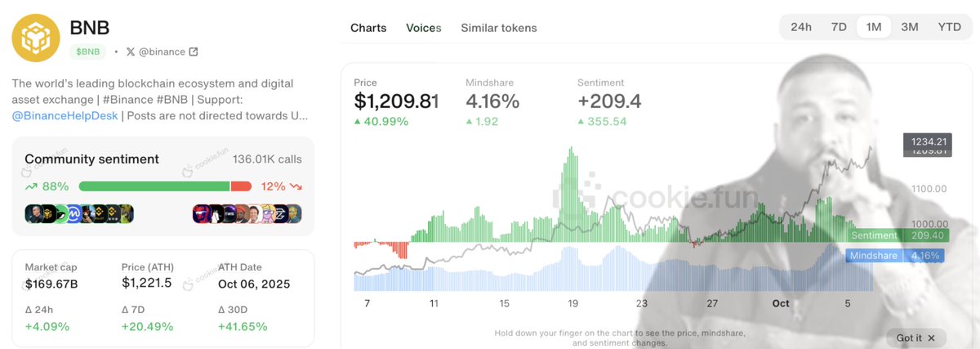Viewport: 980px width, 349px height.
Task: Click the Sentiment value +209.4
Action: (609, 101)
